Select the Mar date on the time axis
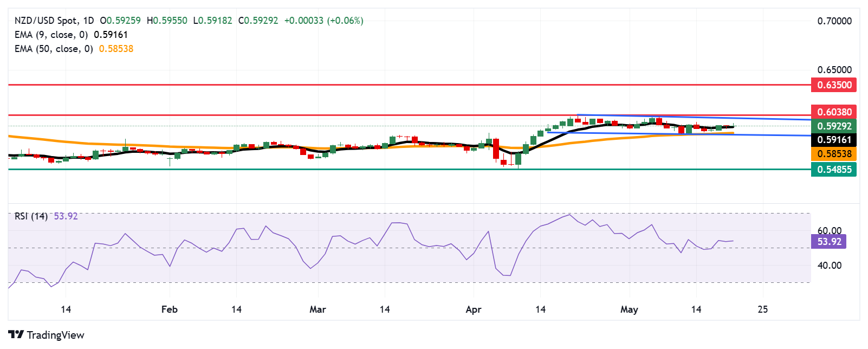 click(318, 309)
